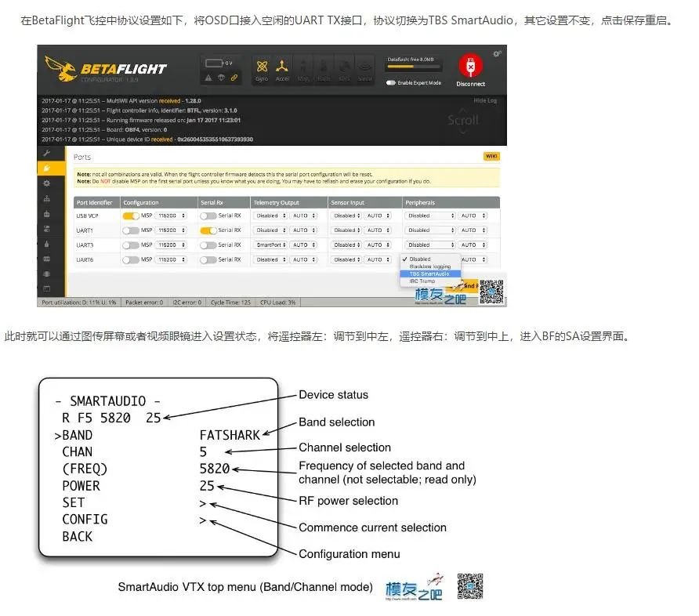699x616 pixels.
Task: Click Hide Log link
Action: click(x=485, y=101)
